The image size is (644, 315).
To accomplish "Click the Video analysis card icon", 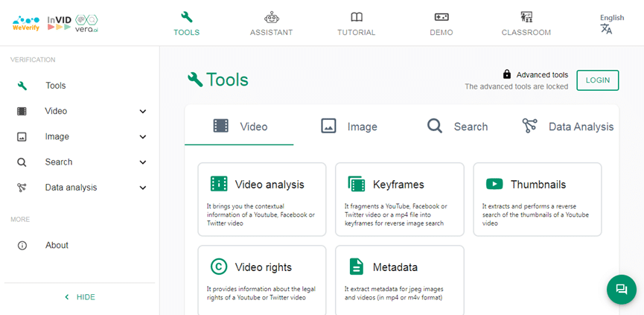I will click(219, 184).
